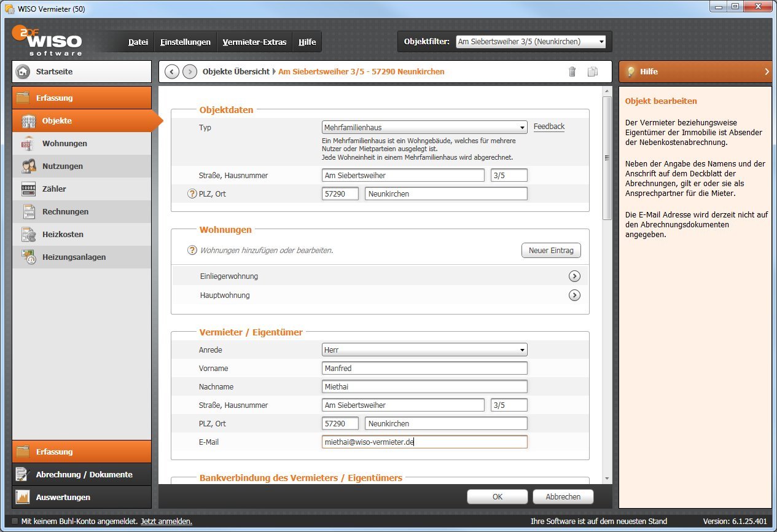
Task: Click scrollbar up arrow
Action: click(607, 91)
